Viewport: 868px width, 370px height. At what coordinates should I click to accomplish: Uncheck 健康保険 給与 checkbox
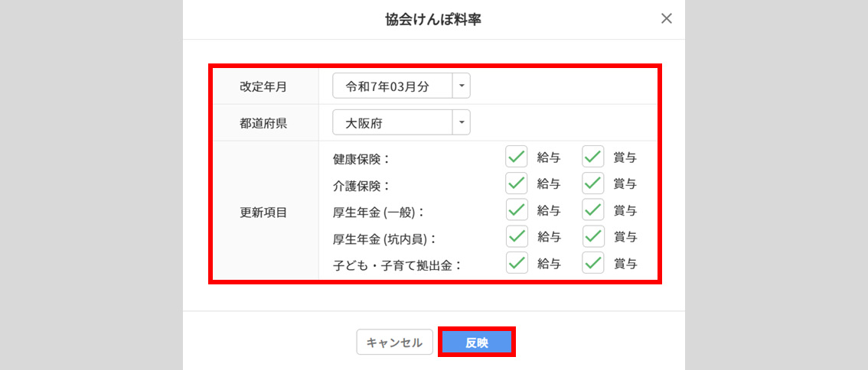tap(517, 157)
